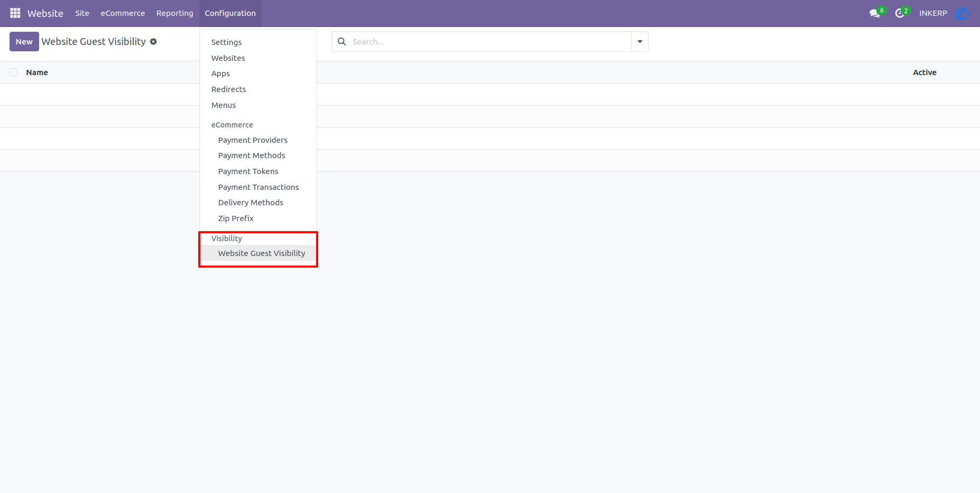The width and height of the screenshot is (980, 493).
Task: Click the INKERP company name
Action: pyautogui.click(x=933, y=13)
